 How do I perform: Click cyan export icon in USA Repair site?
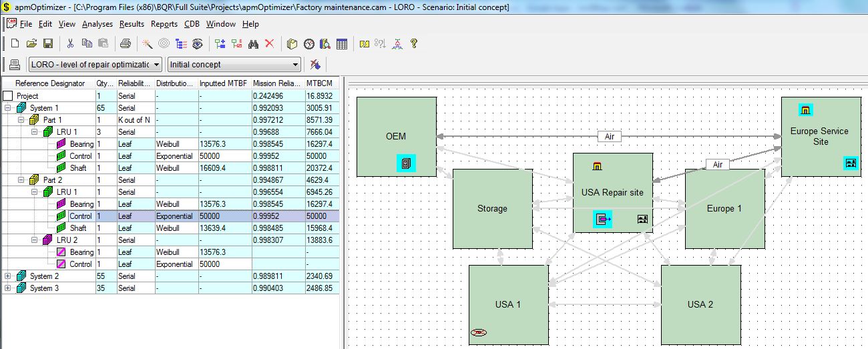pyautogui.click(x=603, y=219)
